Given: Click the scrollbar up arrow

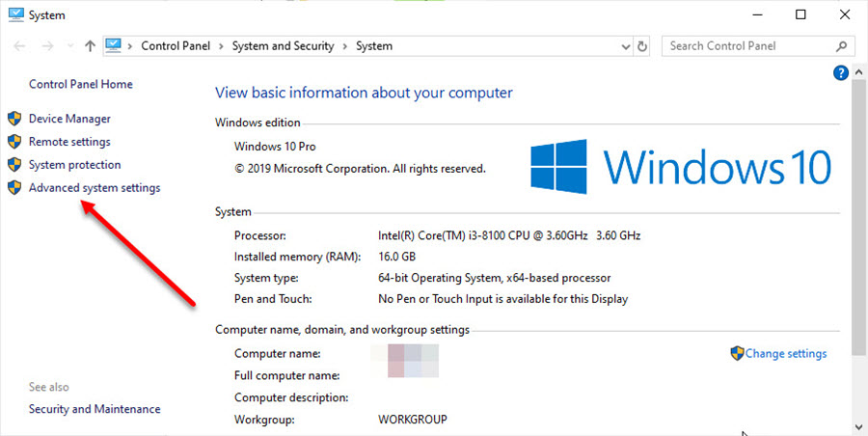Looking at the screenshot, I should pyautogui.click(x=858, y=72).
